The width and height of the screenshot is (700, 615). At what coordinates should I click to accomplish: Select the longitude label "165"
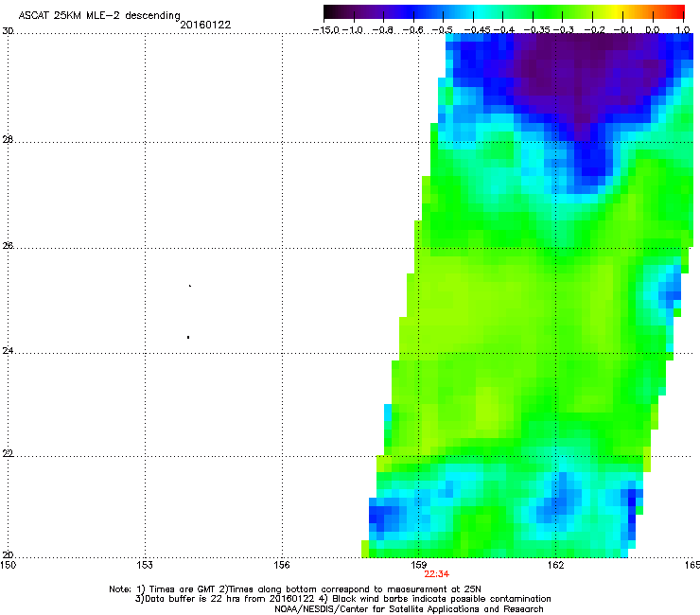pos(692,565)
